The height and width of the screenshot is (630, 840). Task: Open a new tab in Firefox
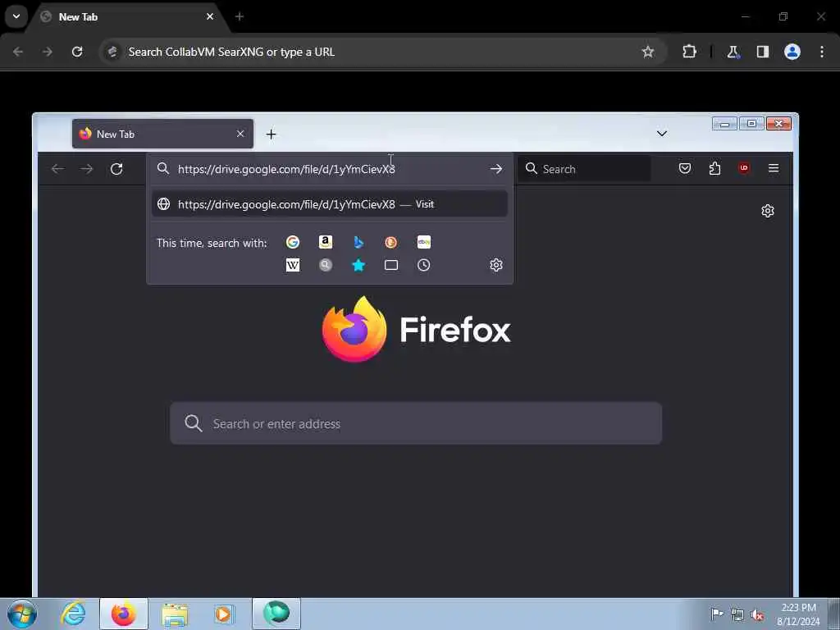click(x=271, y=135)
